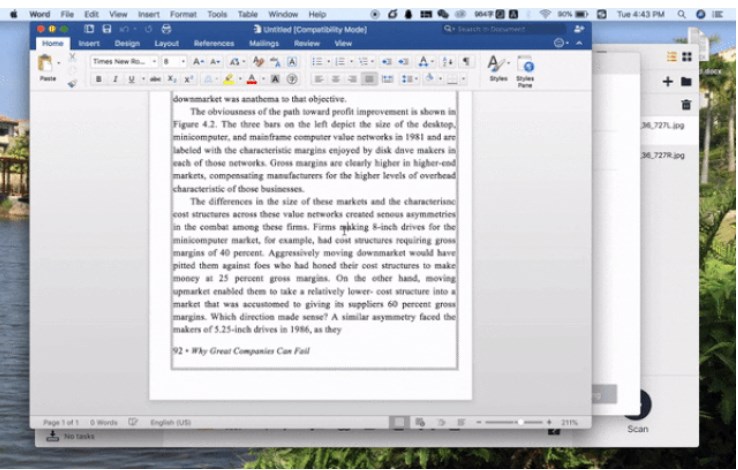Toggle Justify alignment
The image size is (738, 470).
click(x=369, y=79)
